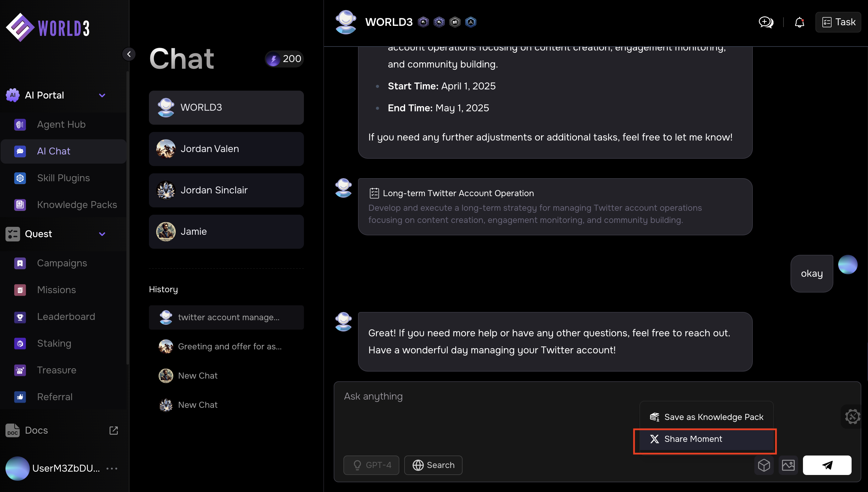This screenshot has width=868, height=492.
Task: Click the cube icon near send
Action: coord(764,465)
